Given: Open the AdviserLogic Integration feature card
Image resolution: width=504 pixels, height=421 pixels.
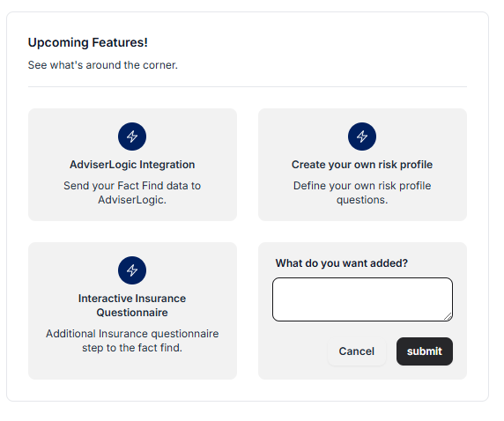Looking at the screenshot, I should point(132,165).
